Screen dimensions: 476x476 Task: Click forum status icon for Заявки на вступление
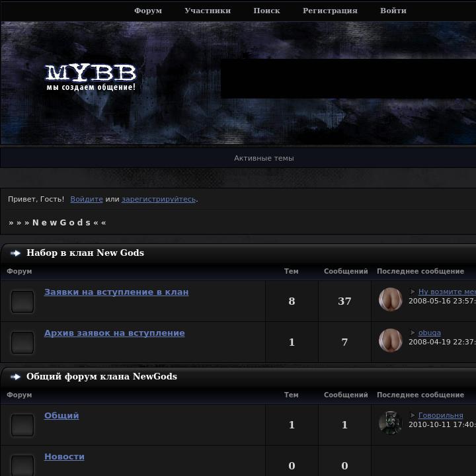click(x=22, y=301)
